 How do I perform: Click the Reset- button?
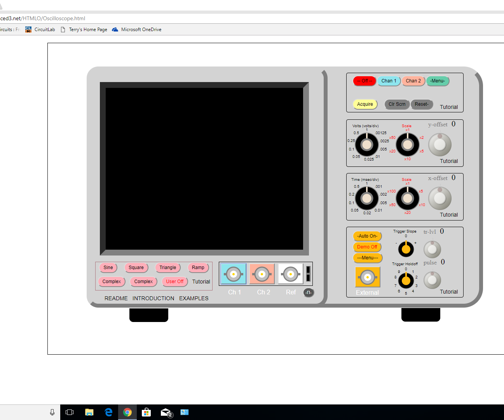point(422,104)
